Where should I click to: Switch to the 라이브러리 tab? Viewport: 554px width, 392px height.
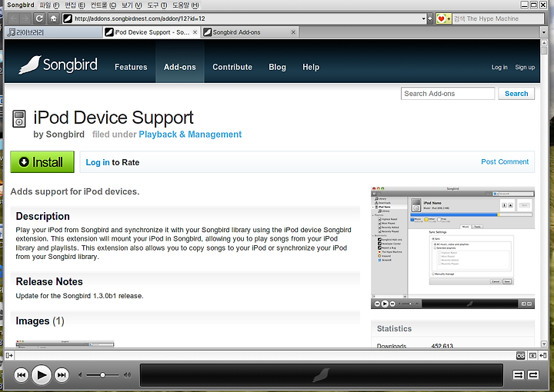(54, 32)
